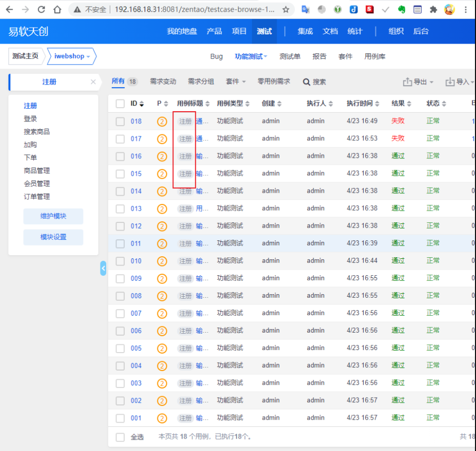476x451 pixels.
Task: Collapse the sidebar with the blue arrow handle
Action: [103, 268]
